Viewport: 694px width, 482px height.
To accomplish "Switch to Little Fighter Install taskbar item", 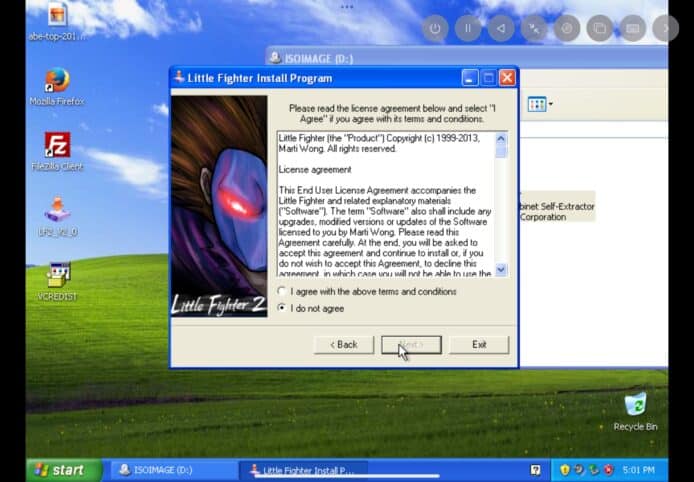I will coord(303,470).
